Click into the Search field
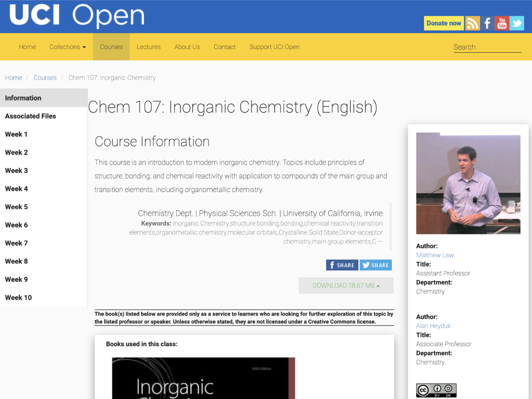This screenshot has width=532, height=399. pyautogui.click(x=487, y=47)
